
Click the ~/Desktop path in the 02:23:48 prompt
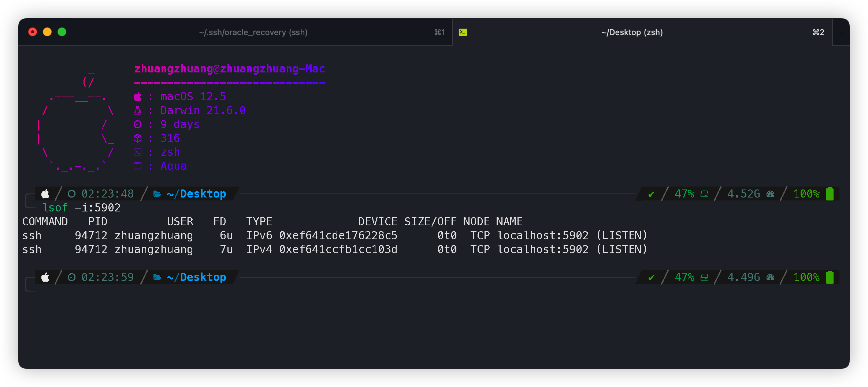[x=196, y=194]
